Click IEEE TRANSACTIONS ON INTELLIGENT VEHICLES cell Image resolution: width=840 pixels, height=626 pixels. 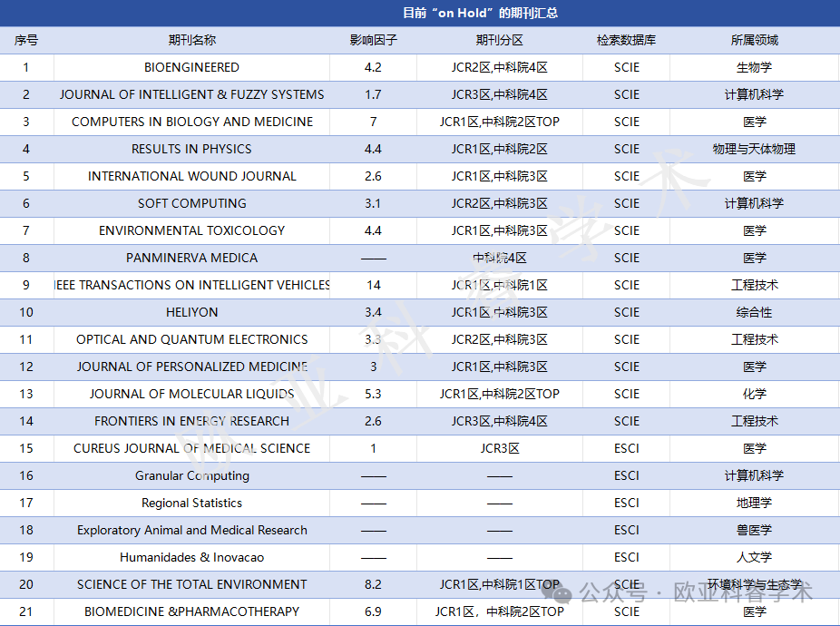[x=191, y=285]
